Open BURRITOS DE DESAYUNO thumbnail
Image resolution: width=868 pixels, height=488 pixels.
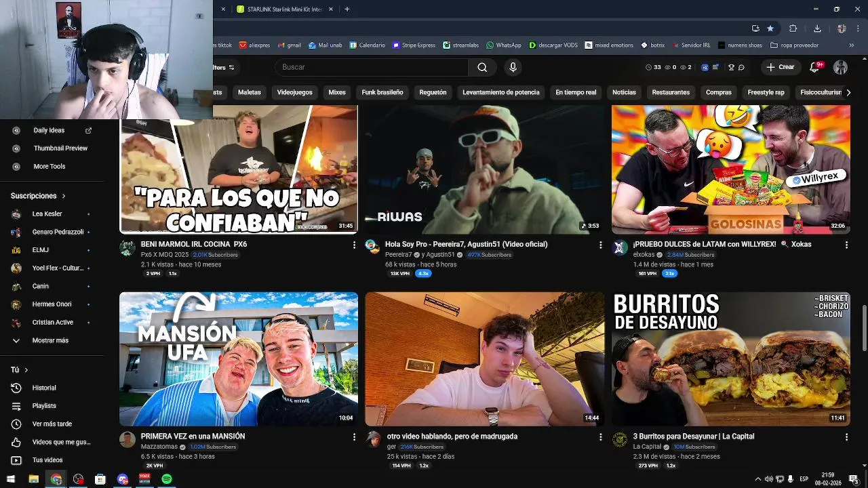point(731,359)
